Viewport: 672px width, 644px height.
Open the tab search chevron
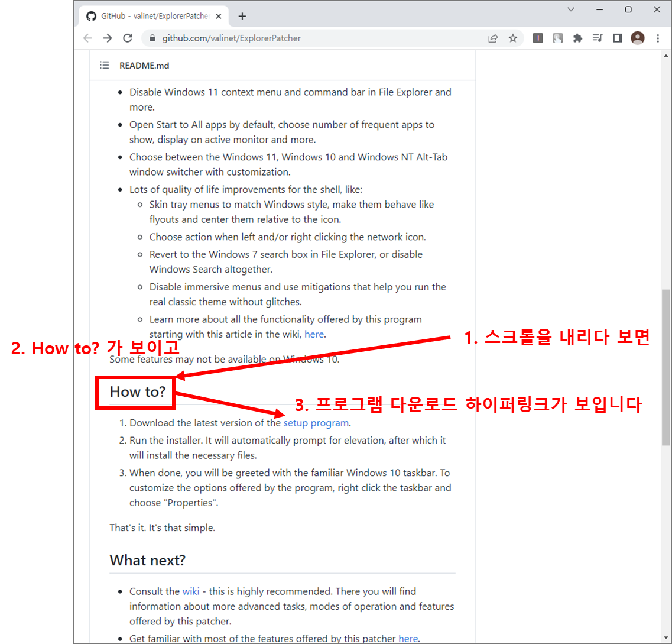(571, 9)
